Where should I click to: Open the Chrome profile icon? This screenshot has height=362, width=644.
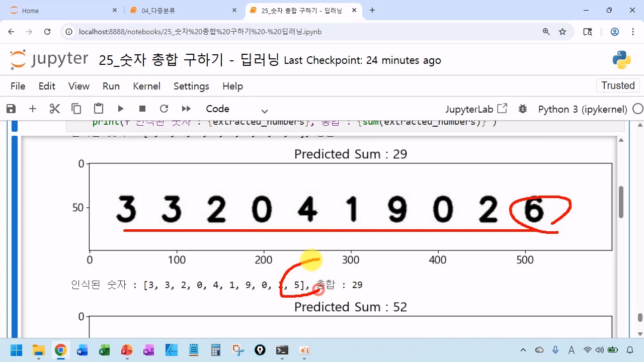pyautogui.click(x=615, y=32)
